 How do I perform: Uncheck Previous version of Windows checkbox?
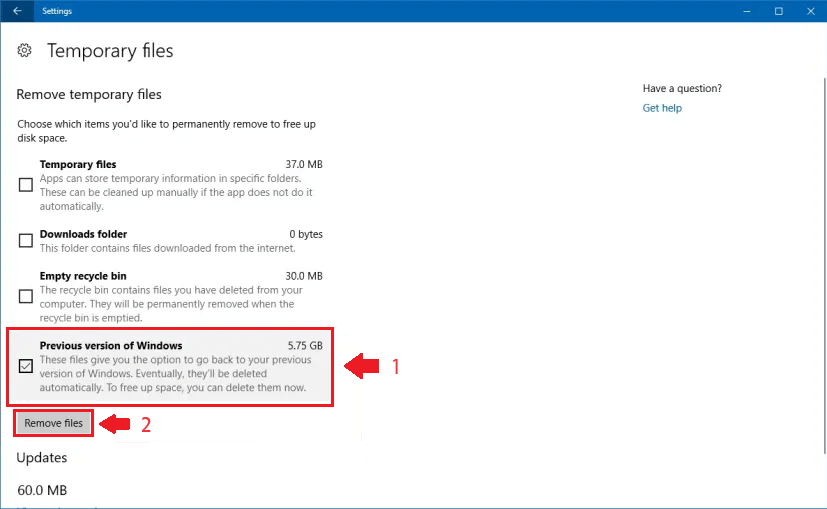pyautogui.click(x=25, y=366)
